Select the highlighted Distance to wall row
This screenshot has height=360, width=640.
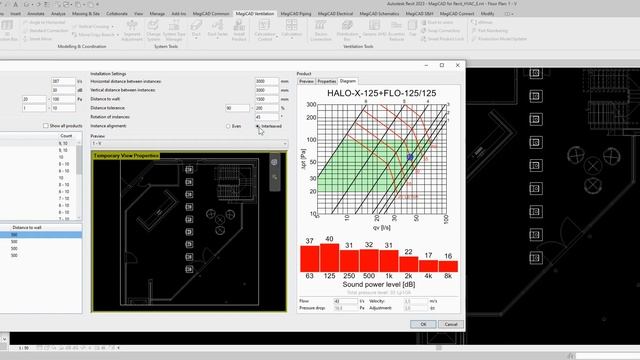pos(41,235)
